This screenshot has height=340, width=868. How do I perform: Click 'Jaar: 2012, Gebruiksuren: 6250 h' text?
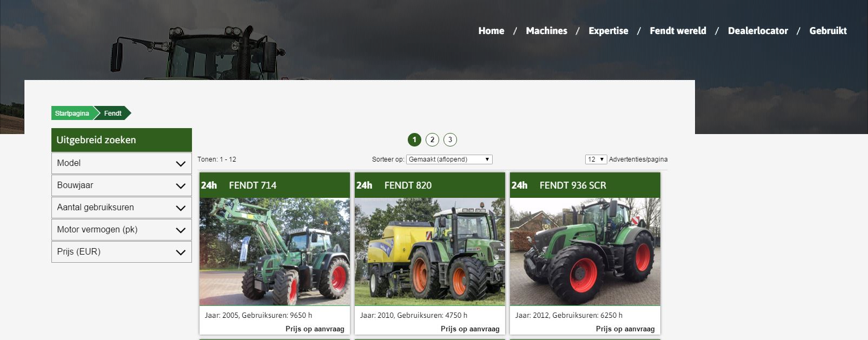click(x=569, y=315)
